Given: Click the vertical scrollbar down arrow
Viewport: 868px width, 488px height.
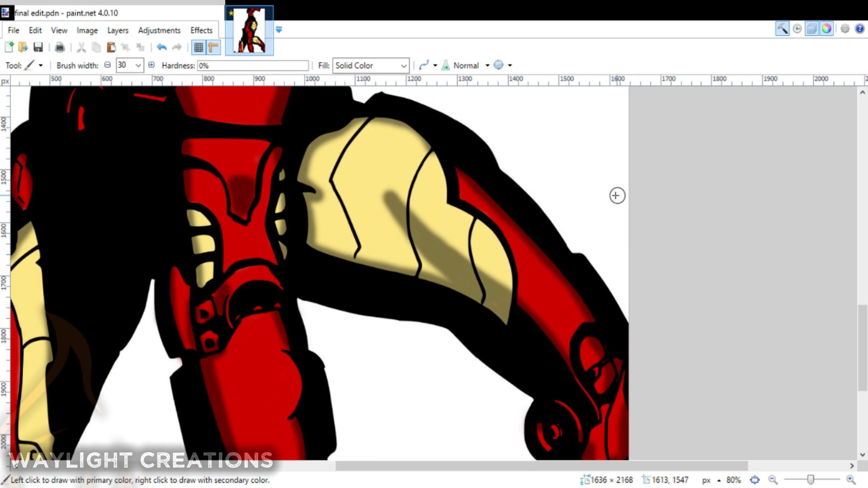Looking at the screenshot, I should (862, 455).
